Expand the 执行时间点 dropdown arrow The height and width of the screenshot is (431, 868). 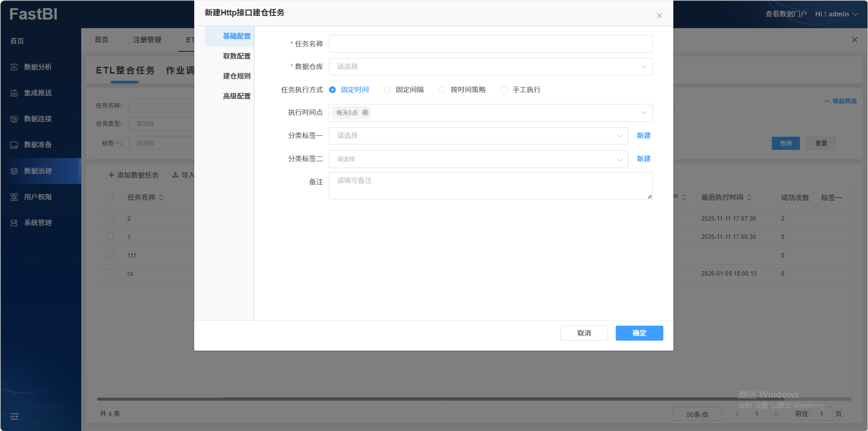[644, 113]
